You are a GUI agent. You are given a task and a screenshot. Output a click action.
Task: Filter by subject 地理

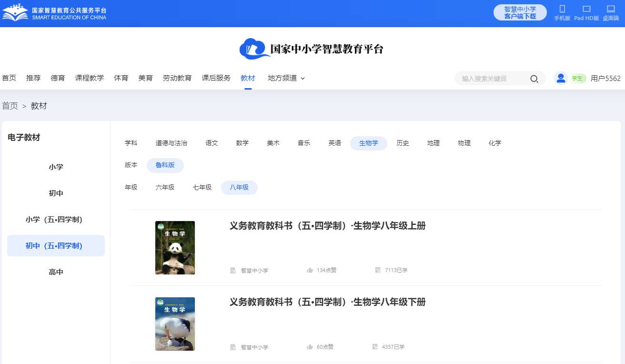pyautogui.click(x=433, y=143)
